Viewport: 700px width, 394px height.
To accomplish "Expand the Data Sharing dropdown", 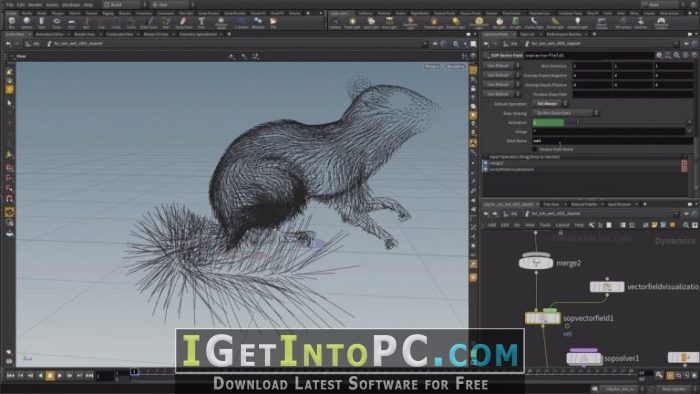I will pyautogui.click(x=566, y=113).
